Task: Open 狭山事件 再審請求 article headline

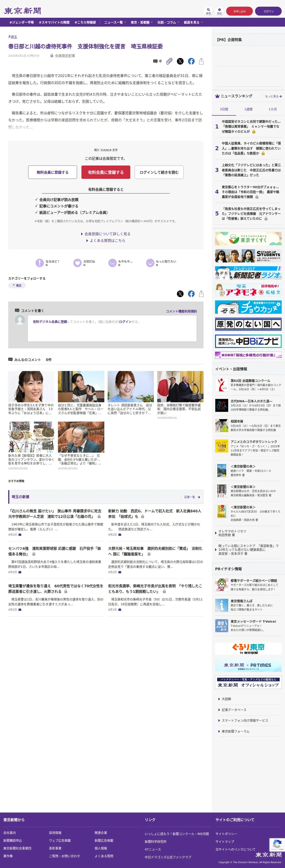Action: [55, 513]
